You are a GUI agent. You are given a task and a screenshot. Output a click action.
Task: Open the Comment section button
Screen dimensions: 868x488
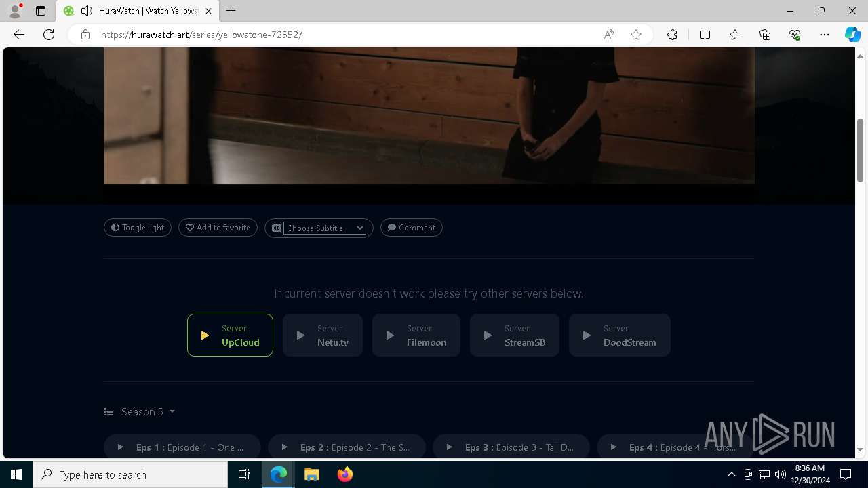[411, 228]
